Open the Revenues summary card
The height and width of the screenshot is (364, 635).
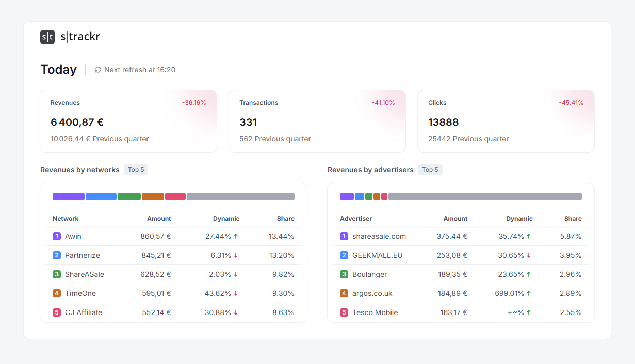[x=128, y=121]
